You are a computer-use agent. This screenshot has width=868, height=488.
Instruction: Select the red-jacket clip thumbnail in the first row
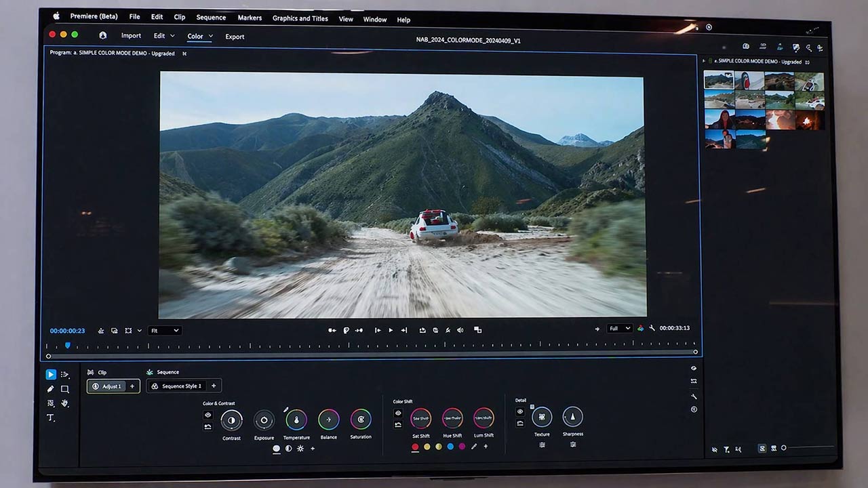click(749, 81)
